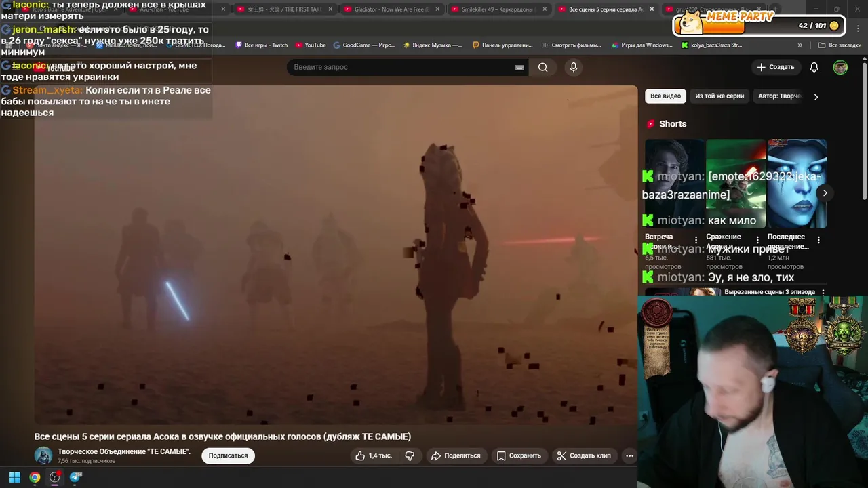Click the video title 'Все сцены 5 серии сериала Асока'

(222, 436)
